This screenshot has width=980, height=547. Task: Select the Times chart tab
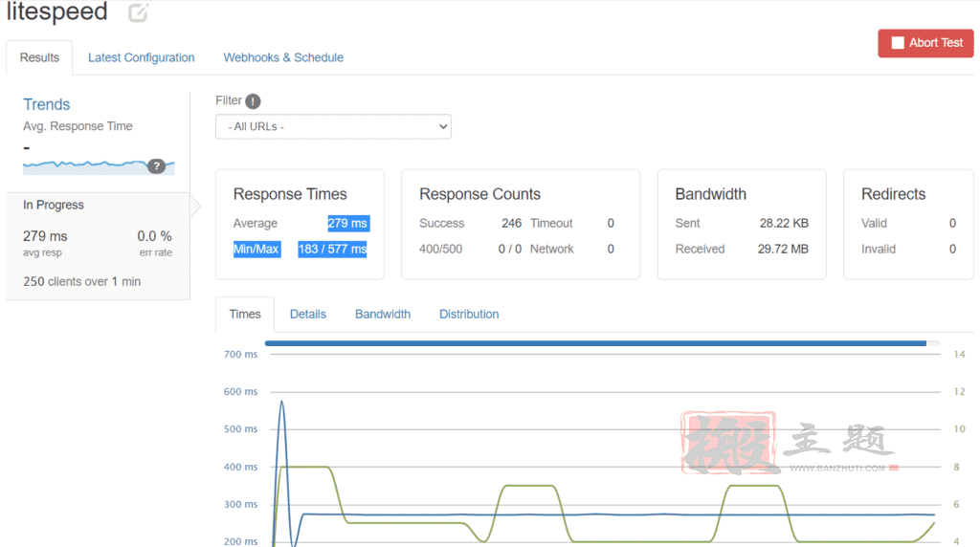coord(245,314)
